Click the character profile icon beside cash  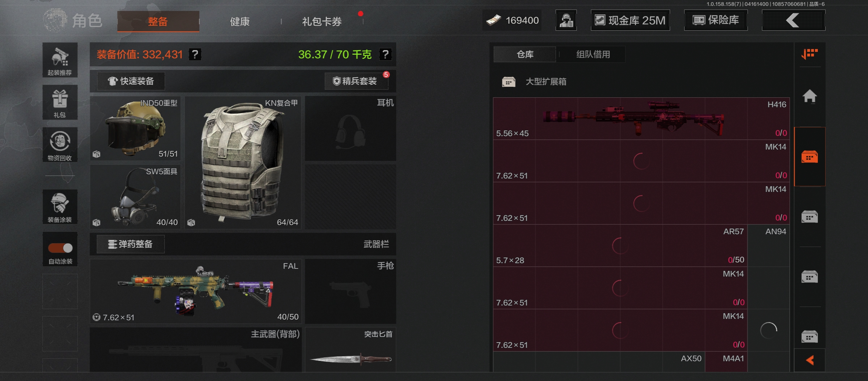pos(566,20)
